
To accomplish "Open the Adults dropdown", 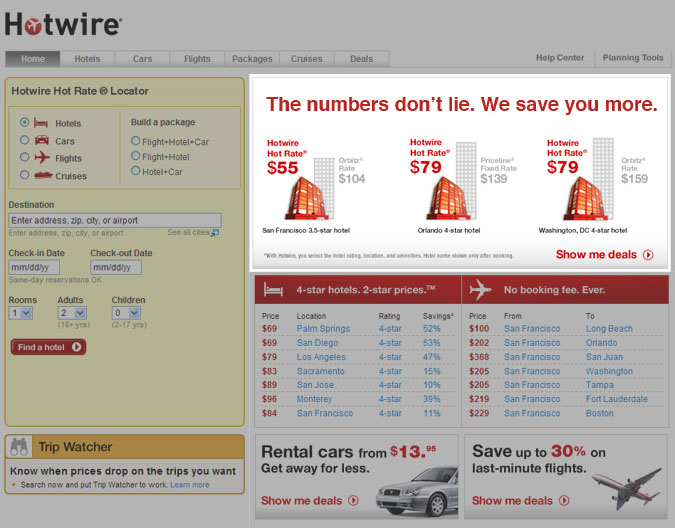I will click(x=72, y=313).
